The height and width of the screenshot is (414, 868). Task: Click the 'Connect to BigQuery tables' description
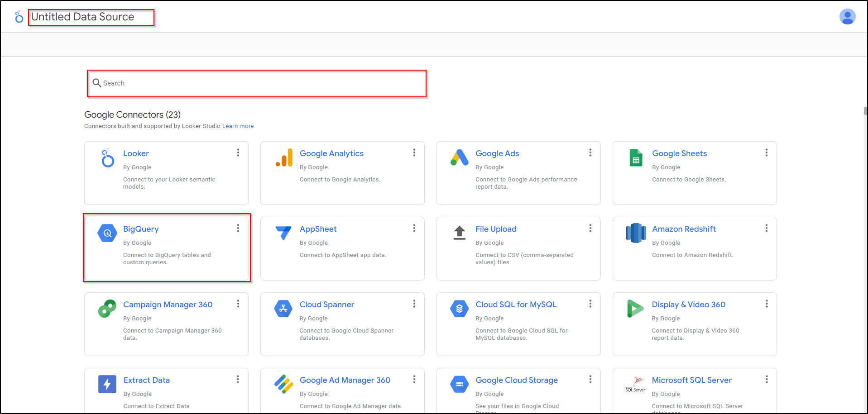pyautogui.click(x=167, y=259)
